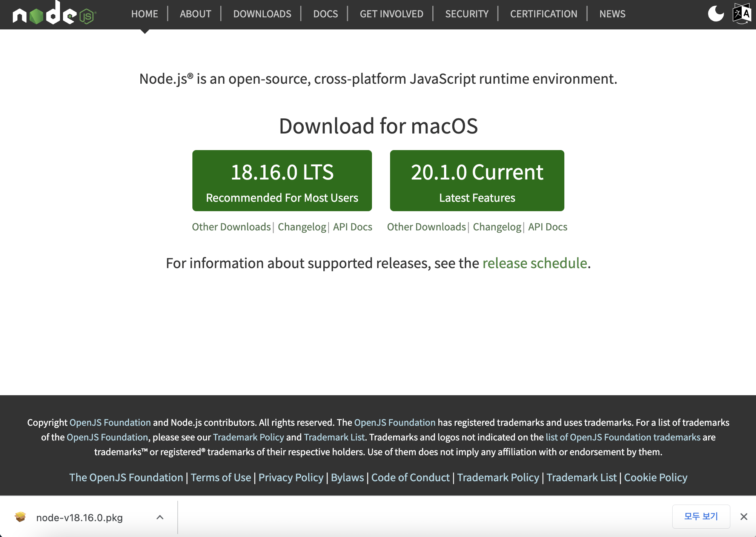Screen dimensions: 756x537
Task: Open the GET INVOLVED menu item
Action: 392,14
